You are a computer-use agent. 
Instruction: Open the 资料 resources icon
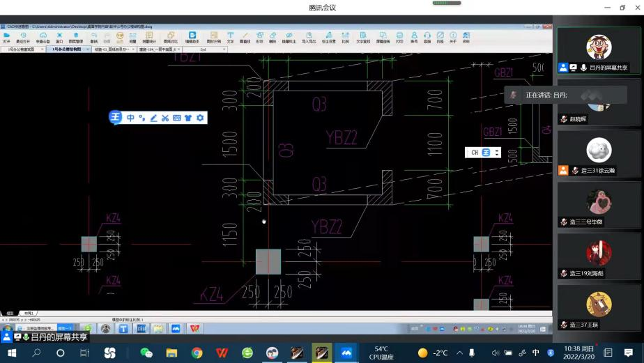466,38
